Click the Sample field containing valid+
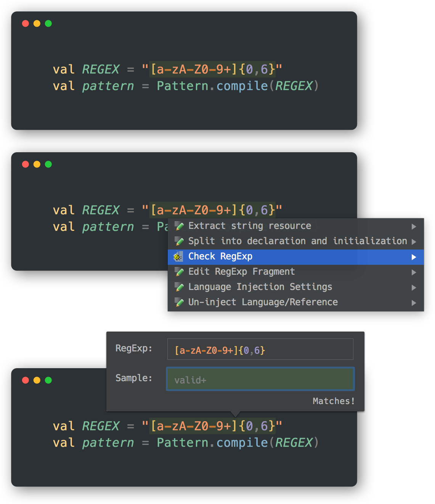This screenshot has height=504, width=435. 260,379
